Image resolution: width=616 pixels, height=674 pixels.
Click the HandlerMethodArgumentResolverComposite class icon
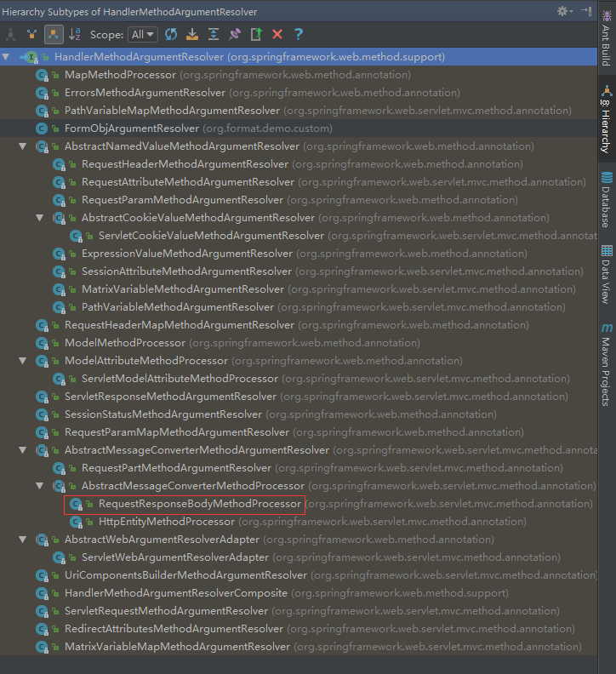pyautogui.click(x=42, y=594)
